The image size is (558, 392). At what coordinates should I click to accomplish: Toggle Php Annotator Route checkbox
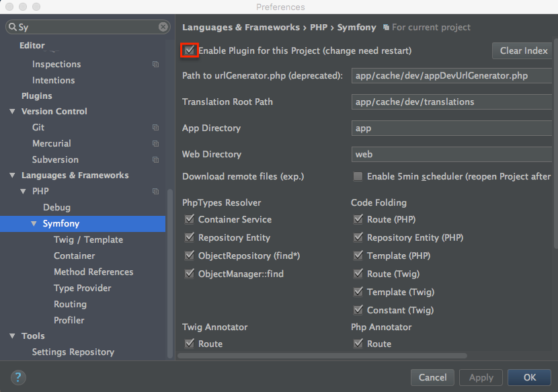[358, 343]
